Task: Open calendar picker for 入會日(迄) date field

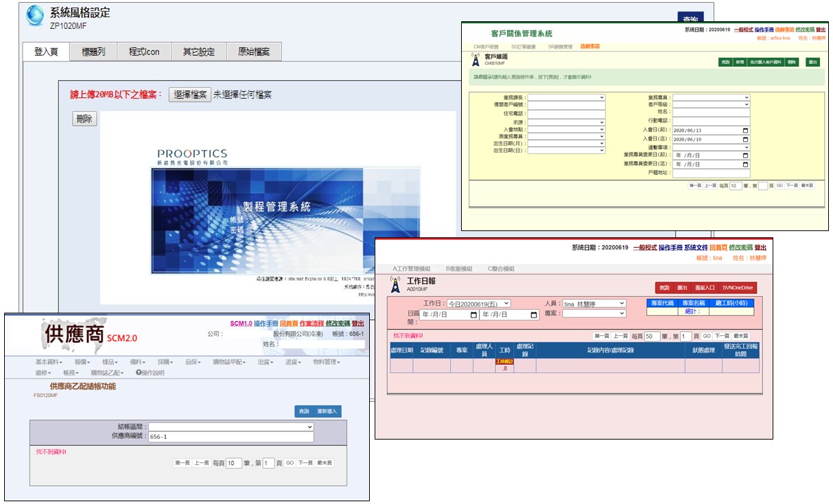Action: (745, 139)
